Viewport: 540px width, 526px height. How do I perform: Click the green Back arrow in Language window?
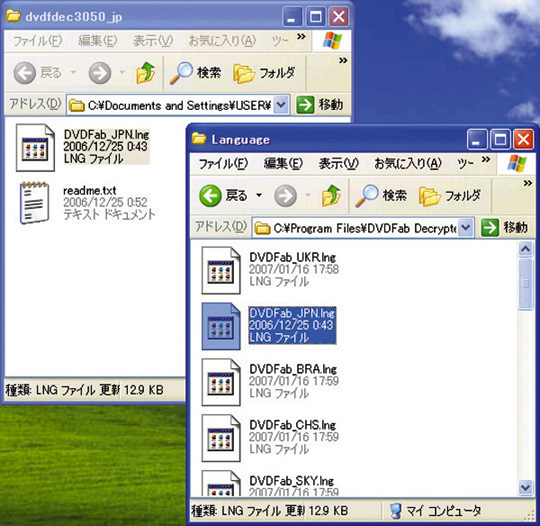(x=210, y=196)
